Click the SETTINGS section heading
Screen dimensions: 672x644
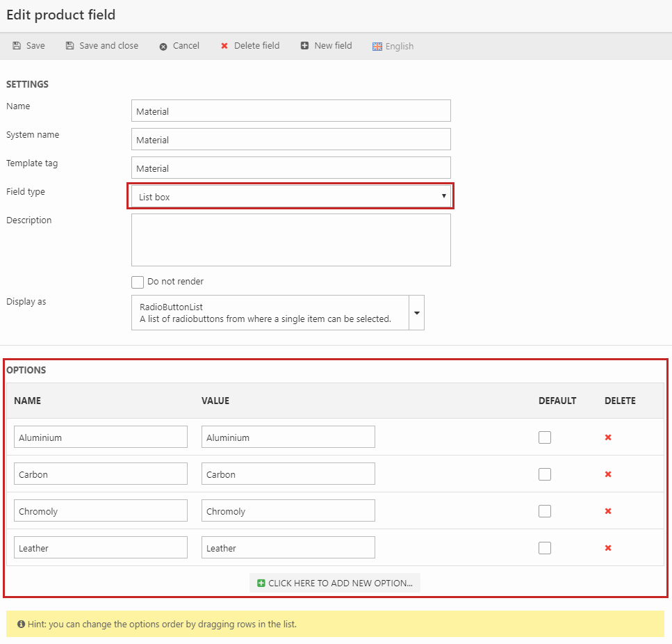pos(27,84)
